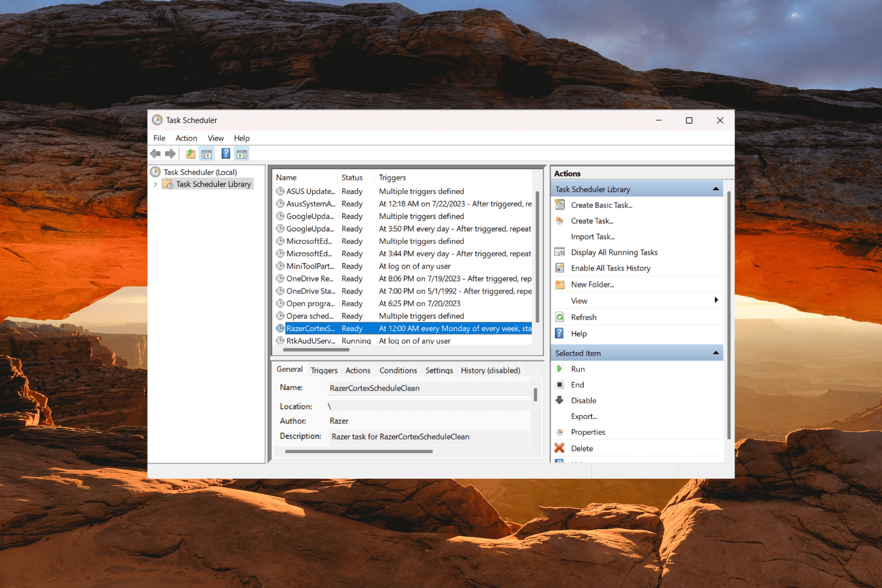Select the Open progra... task row
The height and width of the screenshot is (588, 882).
tap(403, 303)
